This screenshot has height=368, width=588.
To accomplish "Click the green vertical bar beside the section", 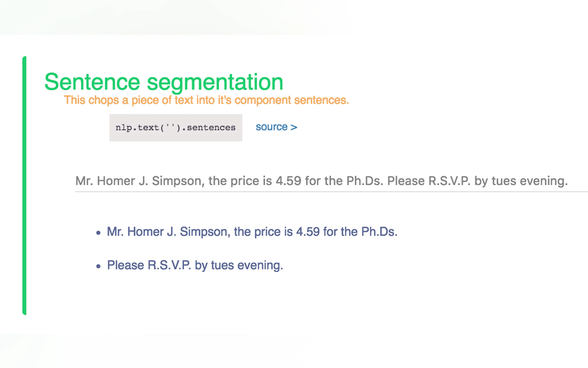I will (24, 185).
